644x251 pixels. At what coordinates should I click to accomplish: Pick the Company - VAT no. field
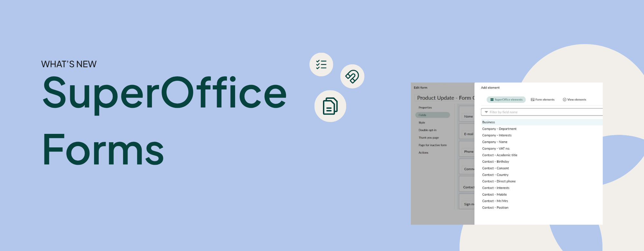[x=496, y=149]
